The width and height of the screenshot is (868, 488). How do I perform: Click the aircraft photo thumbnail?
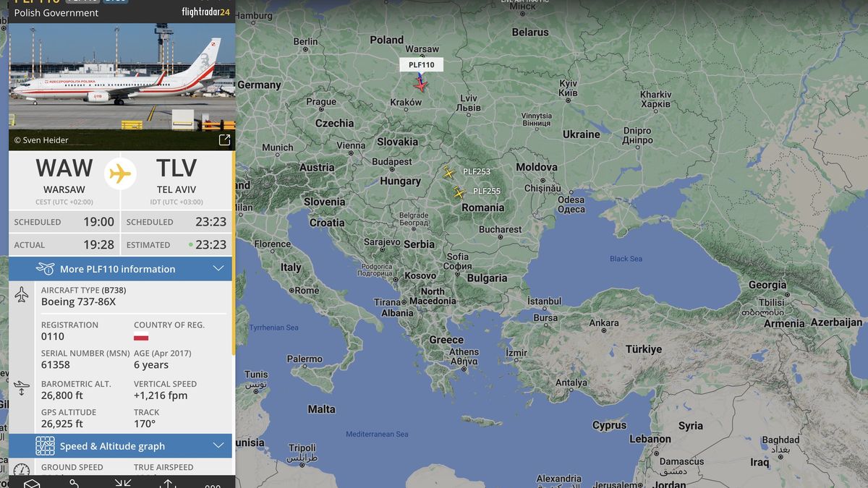pos(122,76)
